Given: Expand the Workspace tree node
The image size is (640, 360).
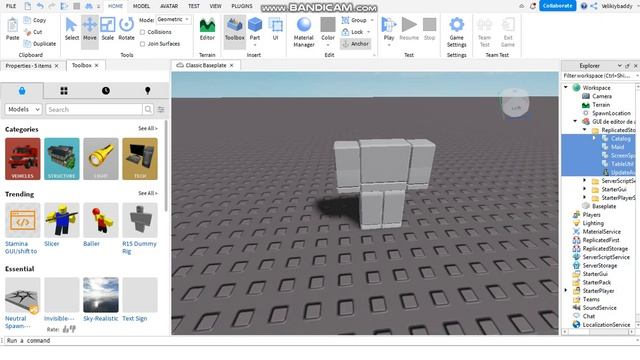Looking at the screenshot, I should pyautogui.click(x=566, y=87).
